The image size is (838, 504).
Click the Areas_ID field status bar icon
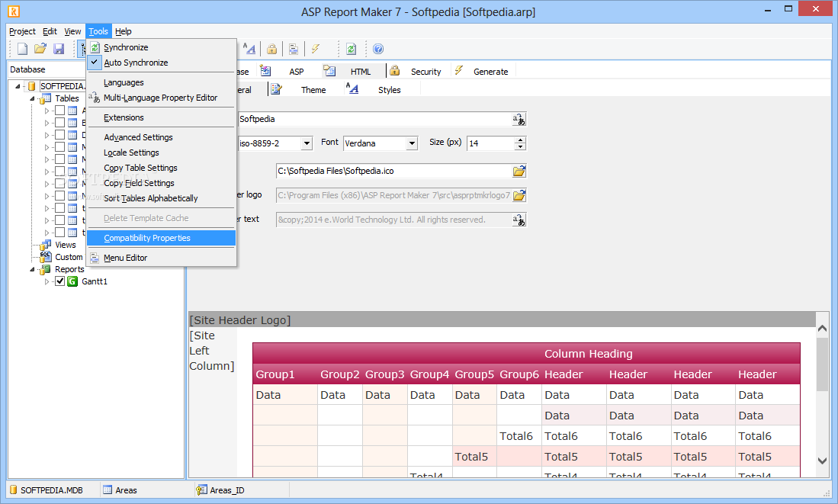coord(201,490)
